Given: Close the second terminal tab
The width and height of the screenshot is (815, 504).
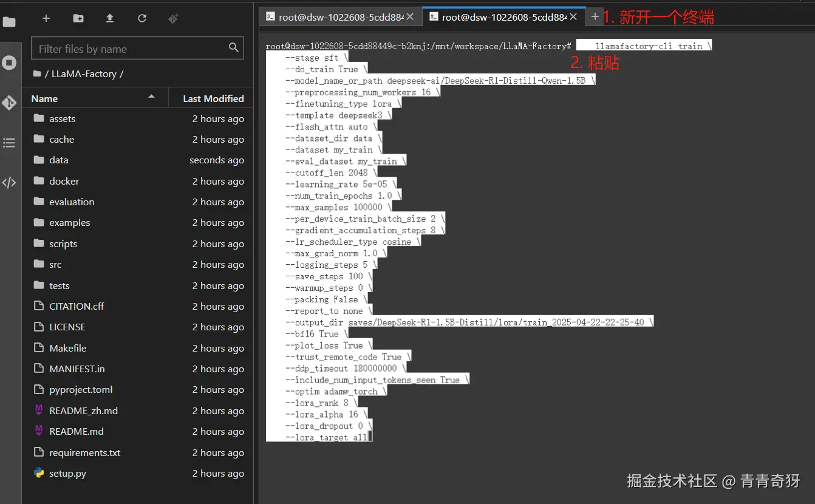Looking at the screenshot, I should pyautogui.click(x=574, y=17).
